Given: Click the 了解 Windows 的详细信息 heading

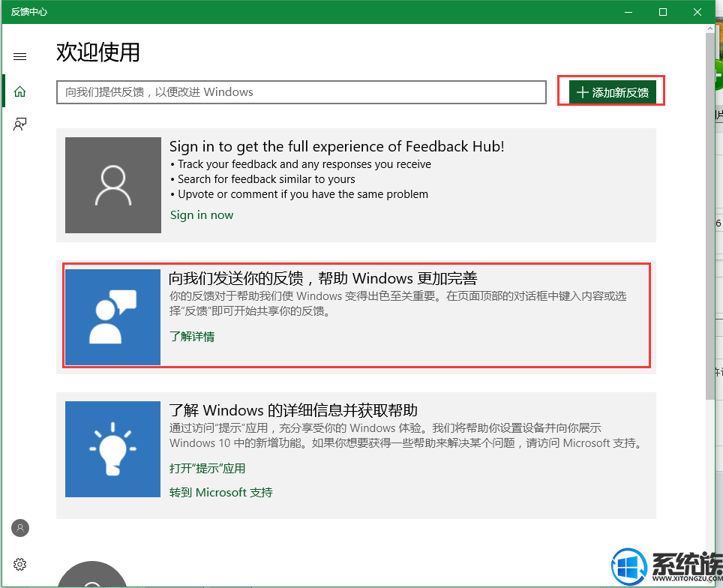Looking at the screenshot, I should tap(293, 410).
